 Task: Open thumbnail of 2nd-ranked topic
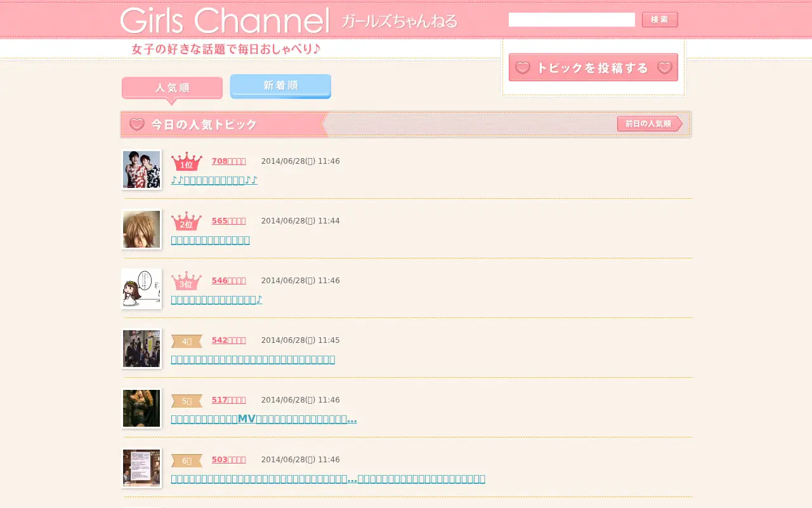pos(141,229)
